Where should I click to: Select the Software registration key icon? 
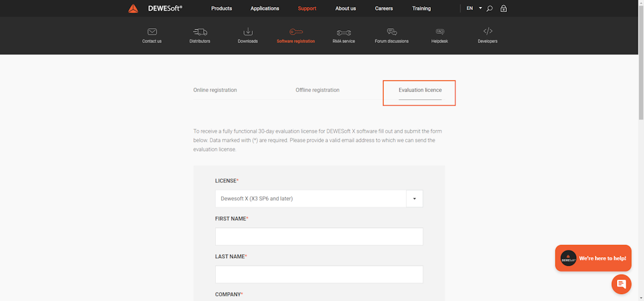[x=296, y=31]
